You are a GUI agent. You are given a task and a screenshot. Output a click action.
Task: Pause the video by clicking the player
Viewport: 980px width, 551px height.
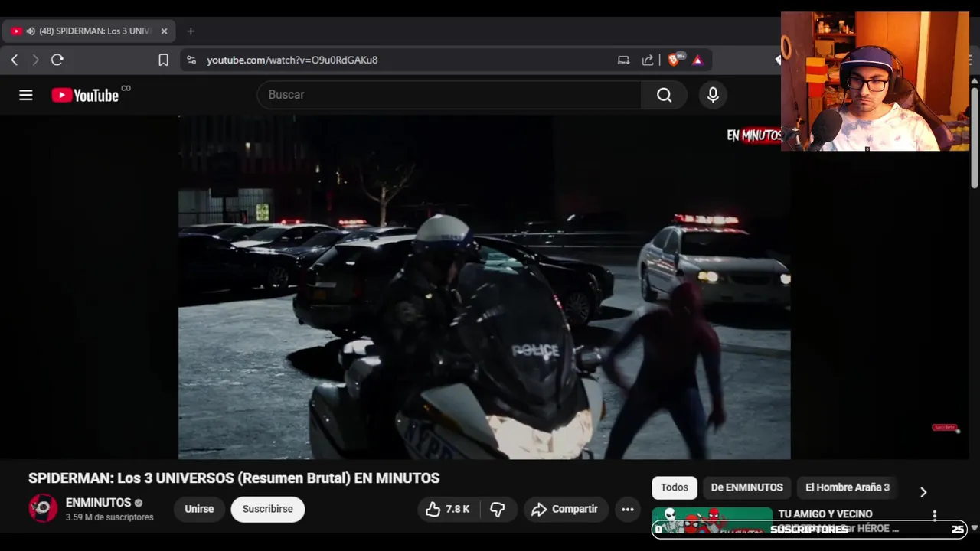coord(484,287)
